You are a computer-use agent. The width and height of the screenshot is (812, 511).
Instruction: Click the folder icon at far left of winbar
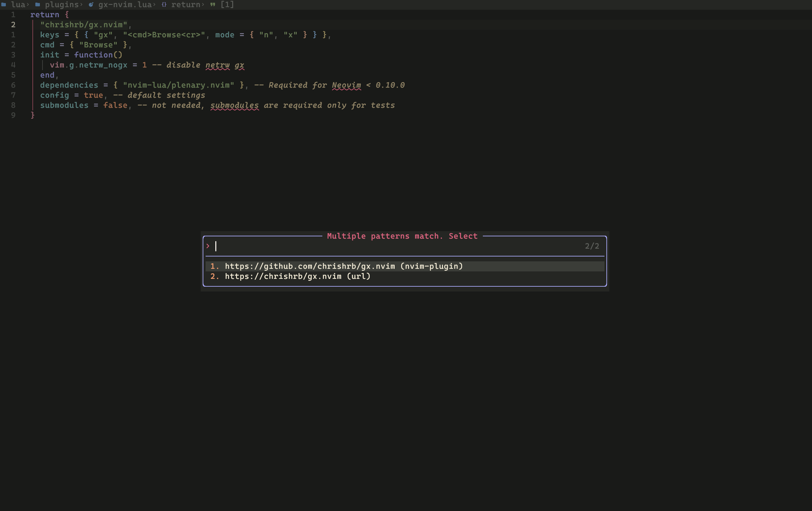pyautogui.click(x=4, y=5)
